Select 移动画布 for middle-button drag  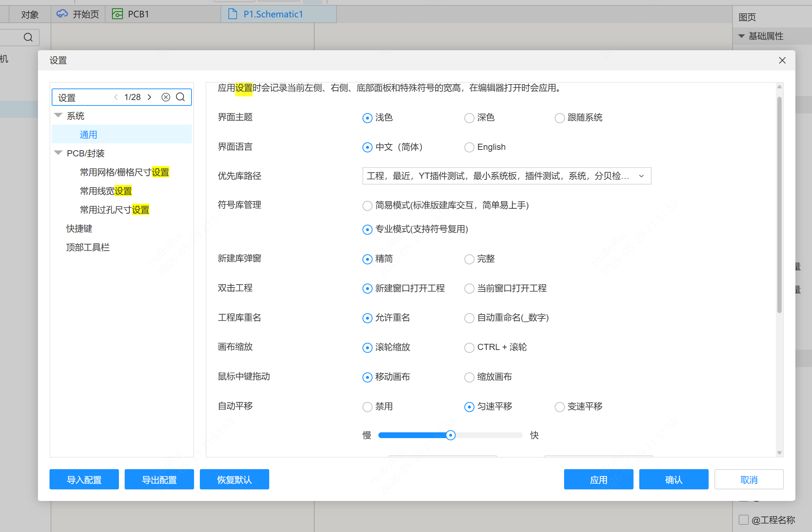[x=367, y=377]
